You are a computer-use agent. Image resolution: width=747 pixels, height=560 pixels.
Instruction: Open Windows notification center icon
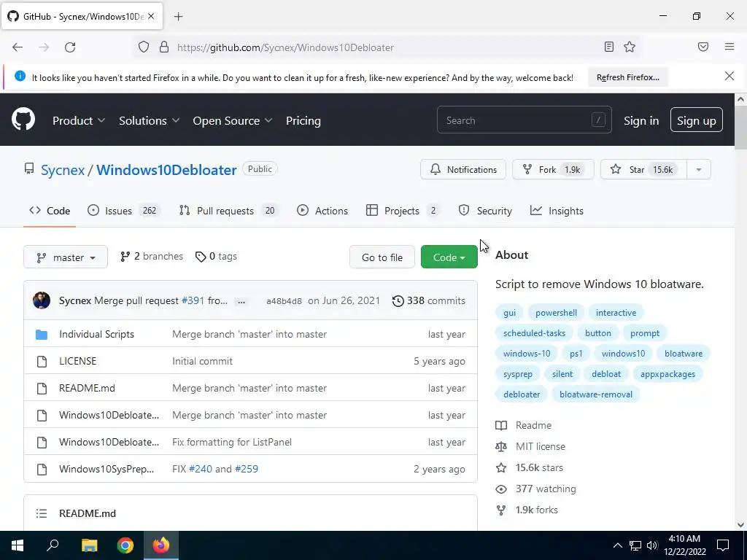pos(723,545)
